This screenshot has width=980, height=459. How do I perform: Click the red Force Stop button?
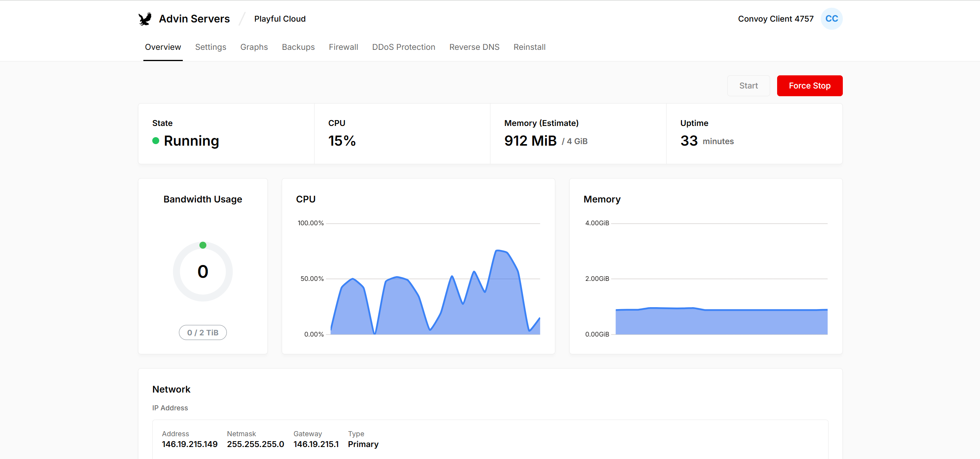coord(810,86)
